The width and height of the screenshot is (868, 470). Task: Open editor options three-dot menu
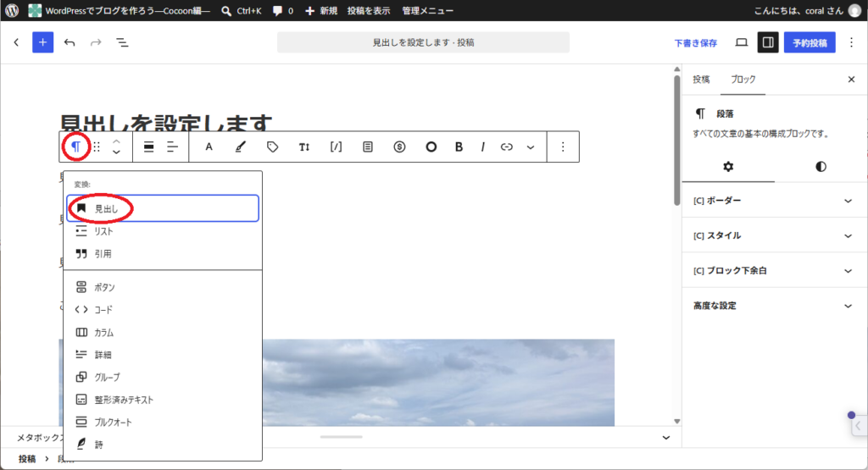(x=851, y=42)
